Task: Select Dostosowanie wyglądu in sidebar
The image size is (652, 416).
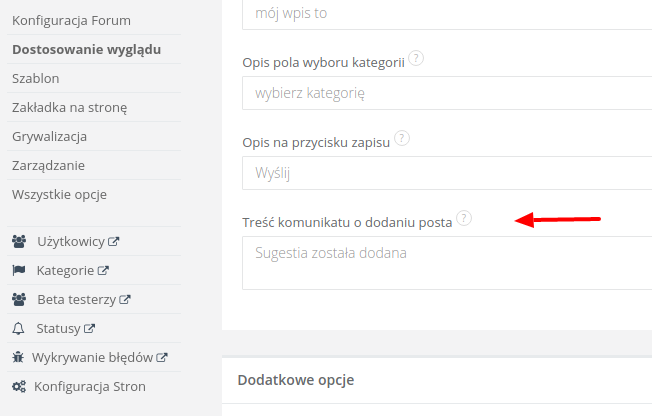Action: pyautogui.click(x=86, y=49)
